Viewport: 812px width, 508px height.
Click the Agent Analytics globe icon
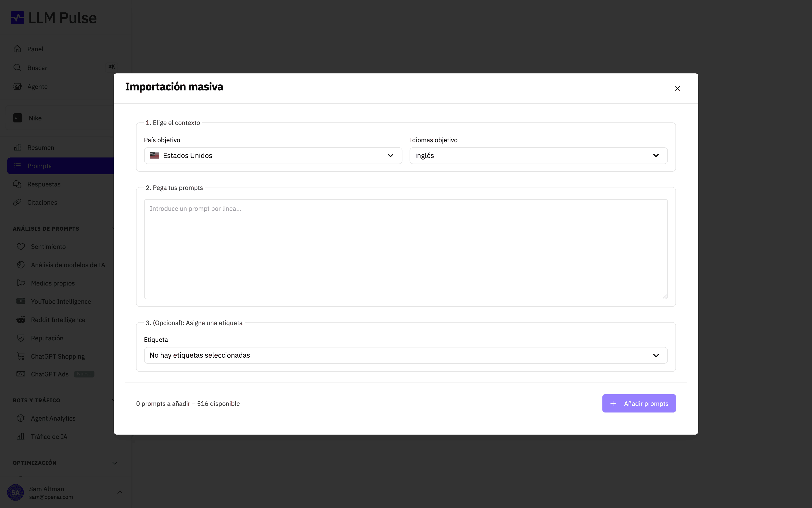(21, 418)
